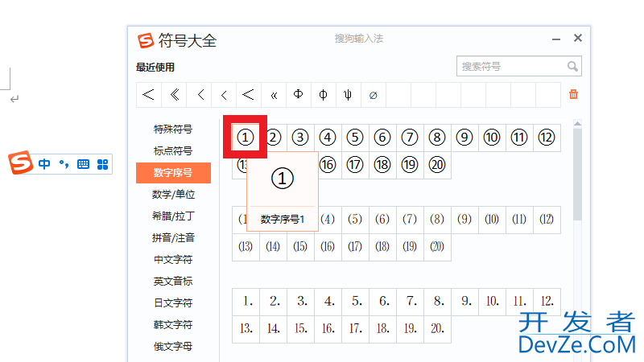
Task: Insert the circled number ⑨ symbol
Action: click(464, 138)
